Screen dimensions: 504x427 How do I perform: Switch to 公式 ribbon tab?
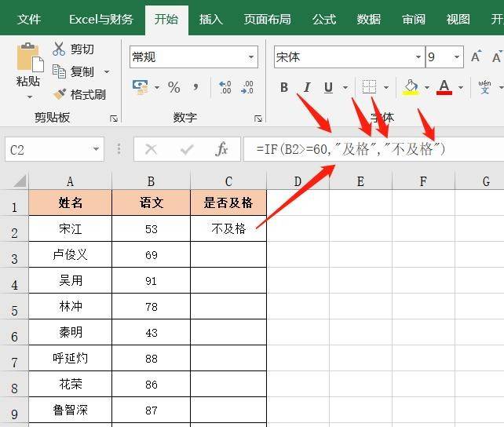[x=324, y=20]
